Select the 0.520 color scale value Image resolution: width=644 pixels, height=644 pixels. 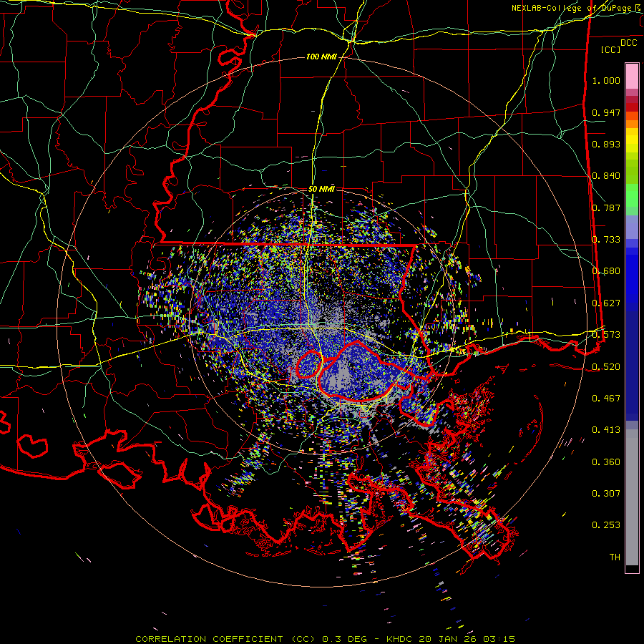pos(606,366)
